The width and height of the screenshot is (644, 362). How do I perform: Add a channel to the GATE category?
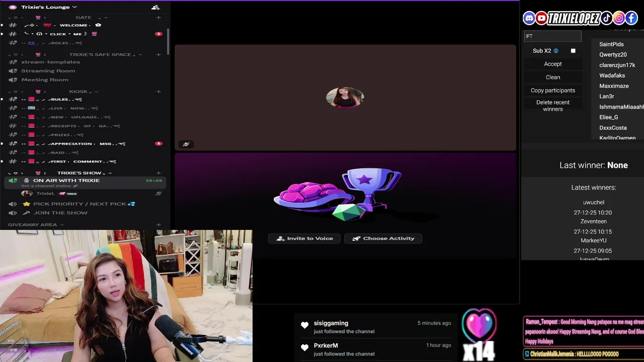(158, 18)
